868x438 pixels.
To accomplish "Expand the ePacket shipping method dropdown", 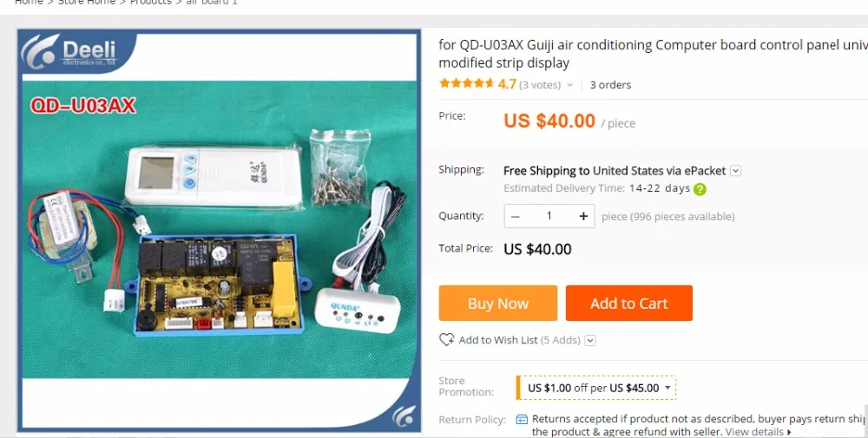I will coord(735,170).
